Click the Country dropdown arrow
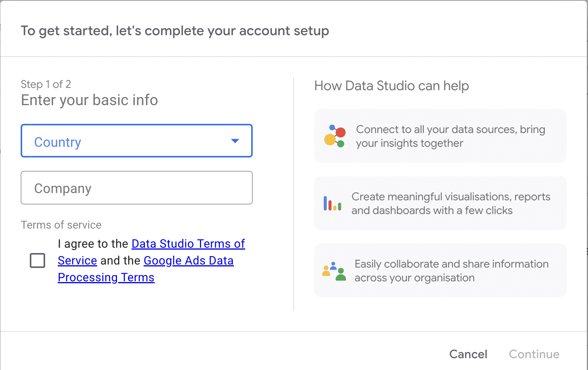Image resolution: width=588 pixels, height=370 pixels. coord(235,141)
